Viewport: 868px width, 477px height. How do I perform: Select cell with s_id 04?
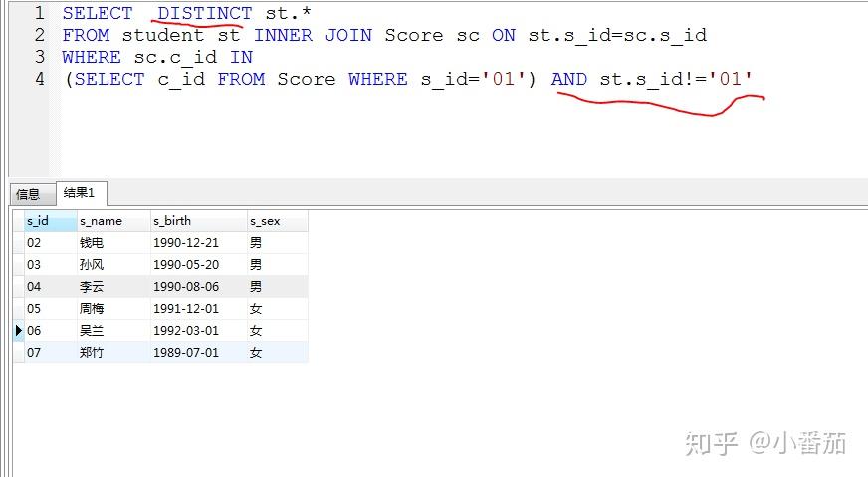51,287
